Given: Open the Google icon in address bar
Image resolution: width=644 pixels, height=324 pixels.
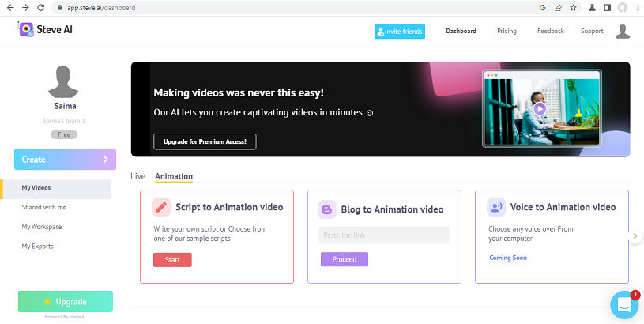Looking at the screenshot, I should pos(543,7).
